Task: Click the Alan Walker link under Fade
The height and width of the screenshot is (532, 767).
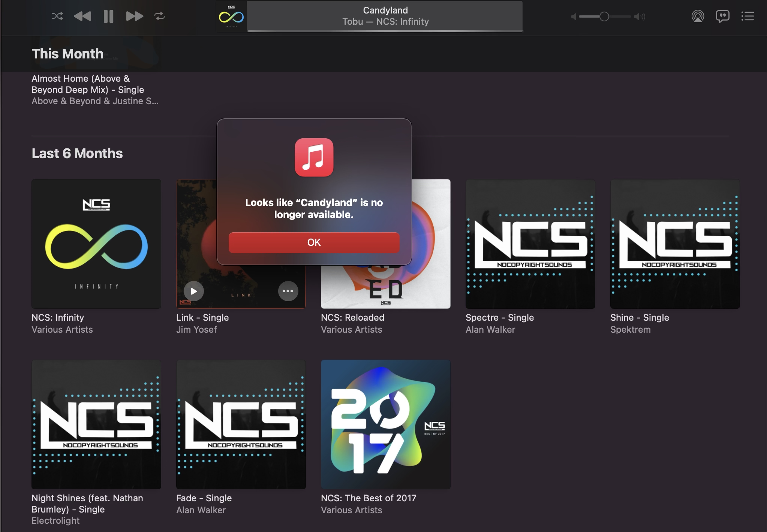Action: tap(201, 510)
